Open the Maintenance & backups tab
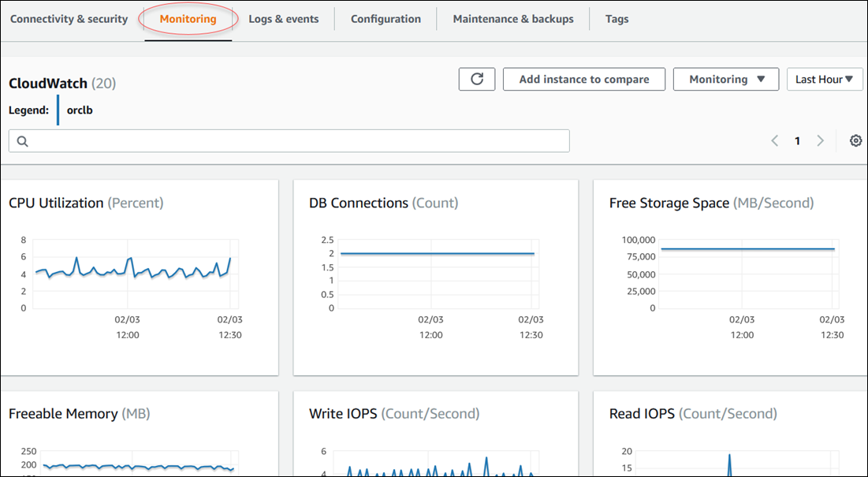The image size is (868, 477). click(513, 19)
